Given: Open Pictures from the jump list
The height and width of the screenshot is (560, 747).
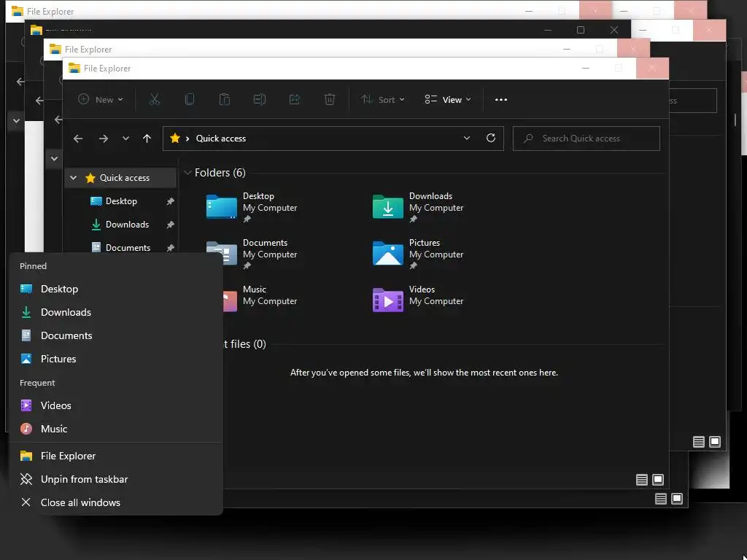Looking at the screenshot, I should point(116,359).
